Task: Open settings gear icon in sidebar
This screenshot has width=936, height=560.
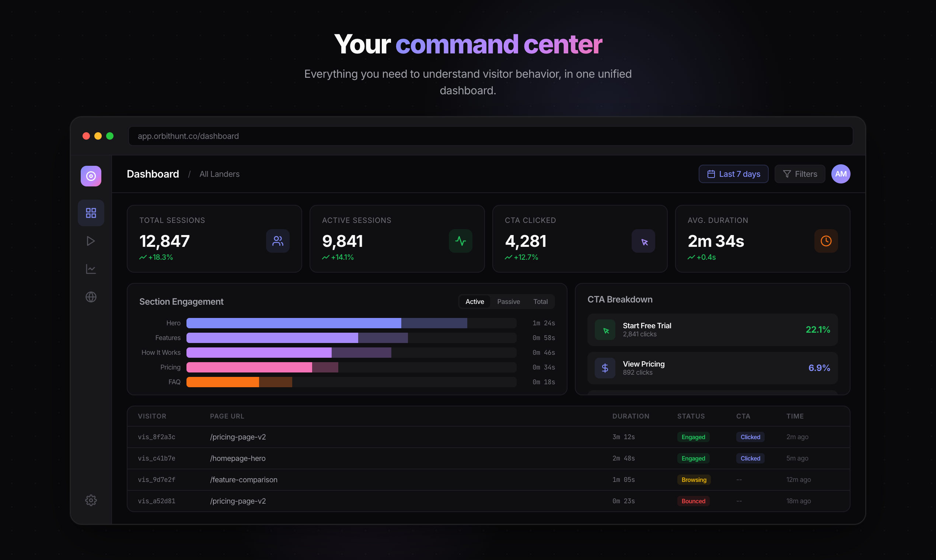Action: 91,500
